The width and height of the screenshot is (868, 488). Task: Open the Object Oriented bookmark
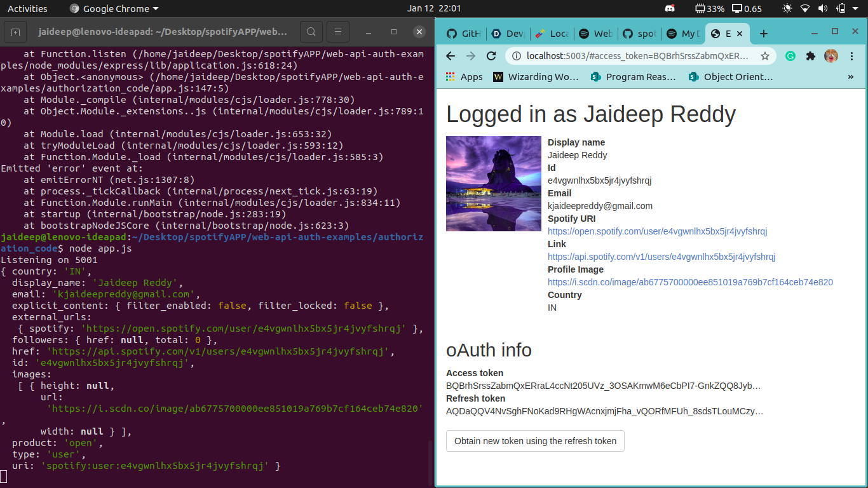point(731,77)
